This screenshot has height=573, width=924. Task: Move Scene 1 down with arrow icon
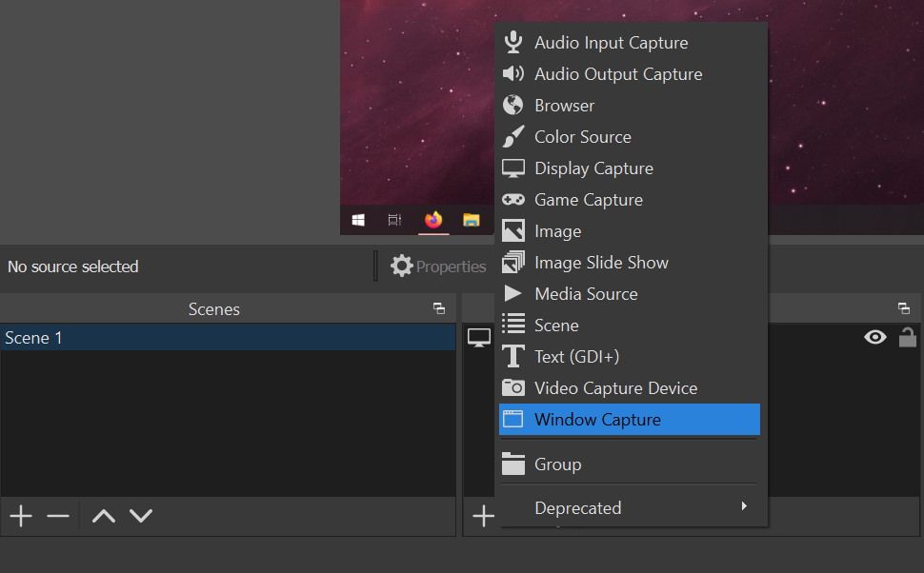pos(140,516)
